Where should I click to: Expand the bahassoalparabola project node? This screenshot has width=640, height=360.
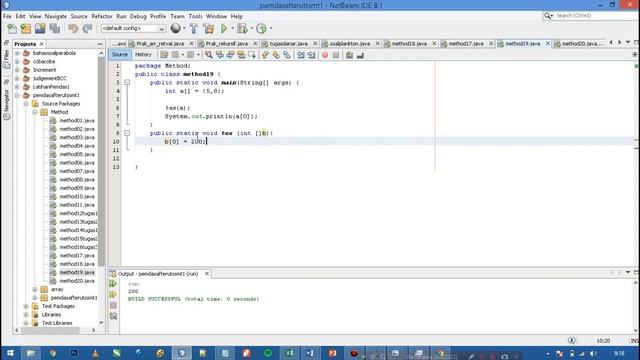[x=17, y=53]
